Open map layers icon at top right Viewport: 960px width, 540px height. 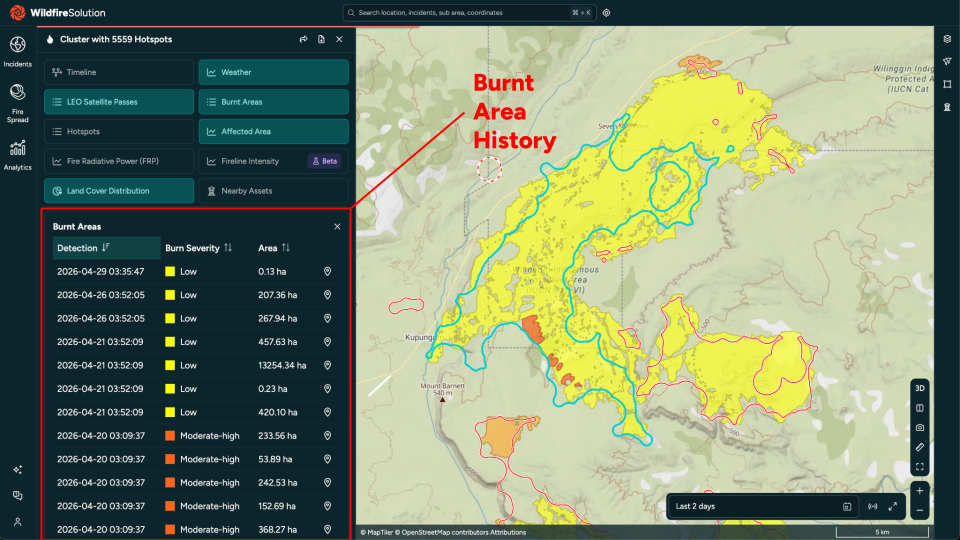pos(947,39)
